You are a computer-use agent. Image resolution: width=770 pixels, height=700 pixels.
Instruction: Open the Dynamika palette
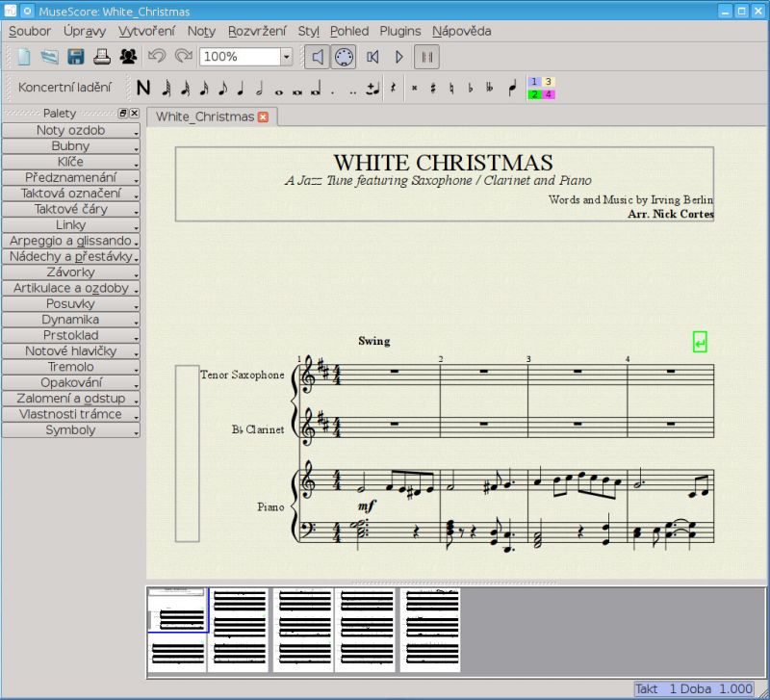[70, 320]
